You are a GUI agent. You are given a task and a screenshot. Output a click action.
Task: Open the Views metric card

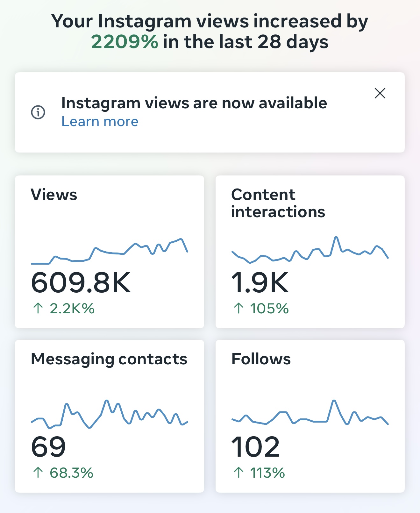110,252
